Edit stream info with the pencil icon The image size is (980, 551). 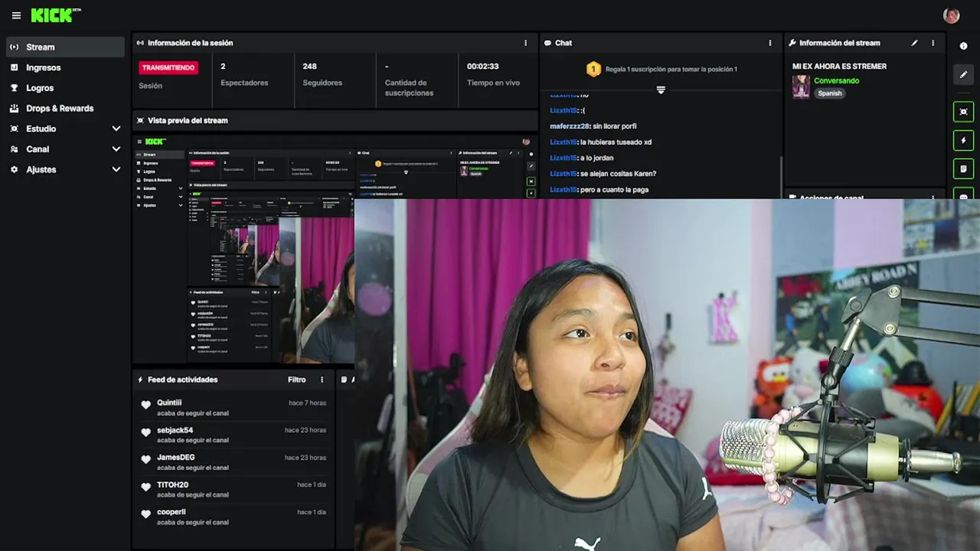tap(914, 43)
